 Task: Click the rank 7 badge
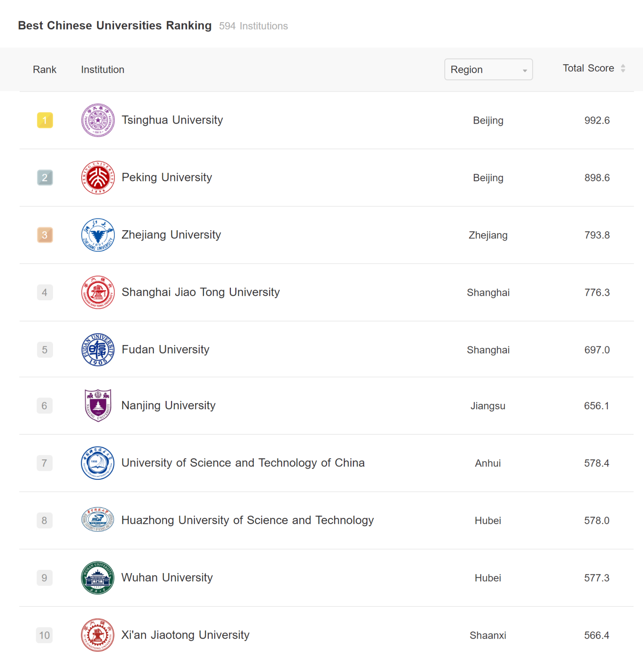[x=45, y=463]
